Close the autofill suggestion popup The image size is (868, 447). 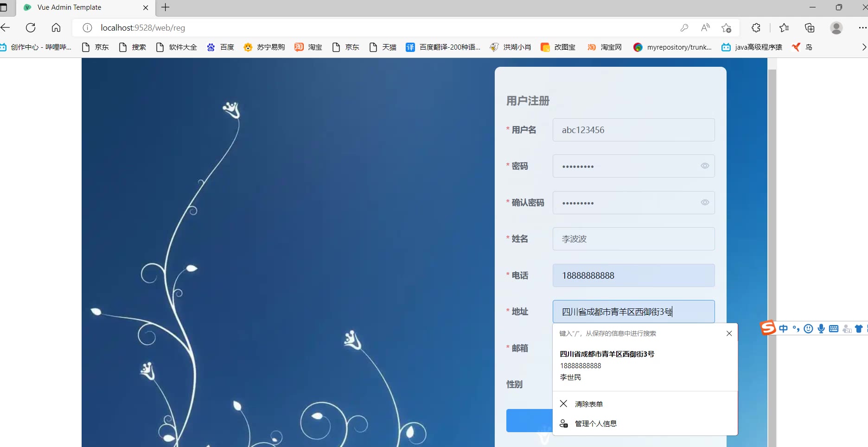click(729, 333)
